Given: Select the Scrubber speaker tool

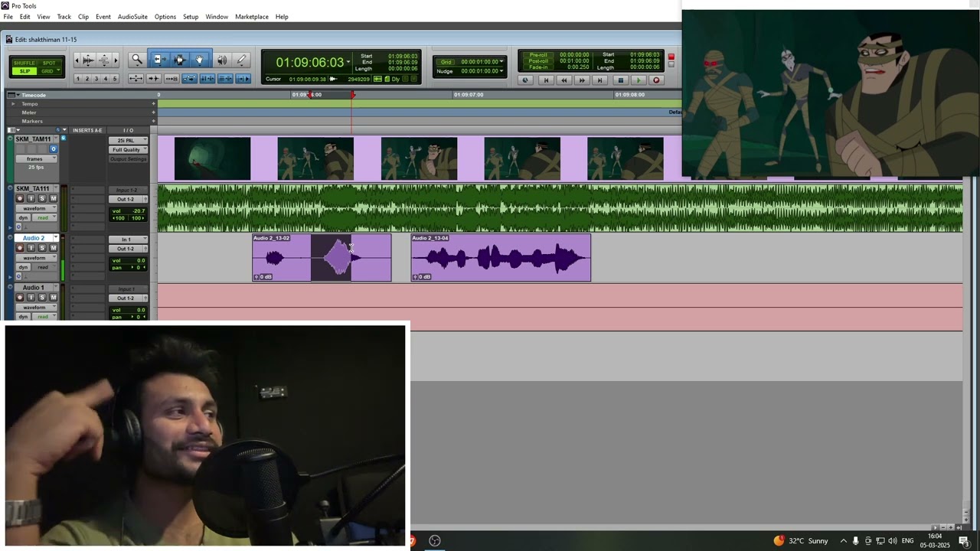Looking at the screenshot, I should click(222, 60).
